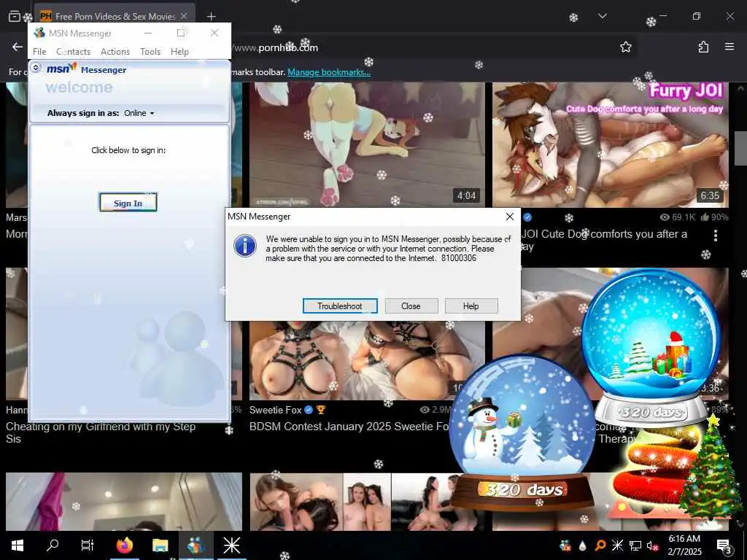This screenshot has width=747, height=560.
Task: Open the Firefox hamburger application menu
Action: coord(729,47)
